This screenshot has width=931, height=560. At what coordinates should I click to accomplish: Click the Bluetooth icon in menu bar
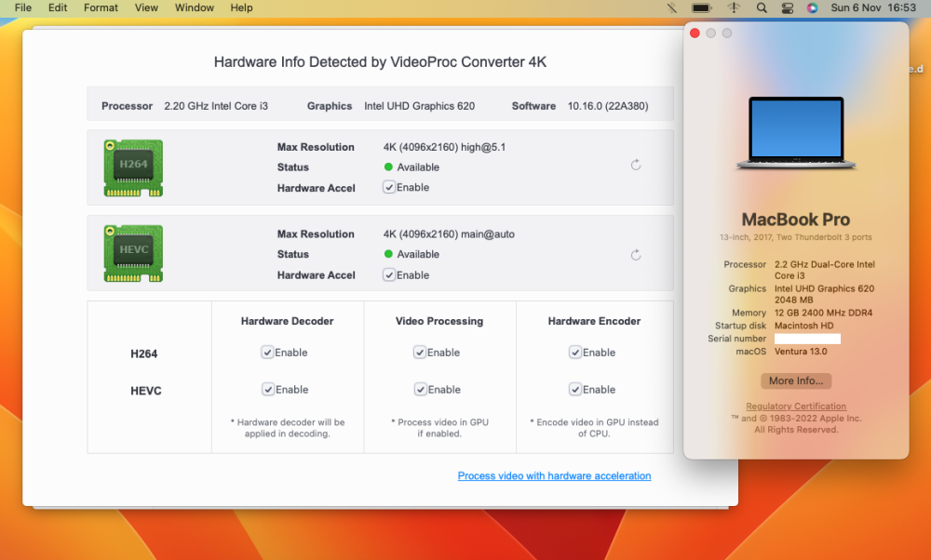[x=671, y=7]
